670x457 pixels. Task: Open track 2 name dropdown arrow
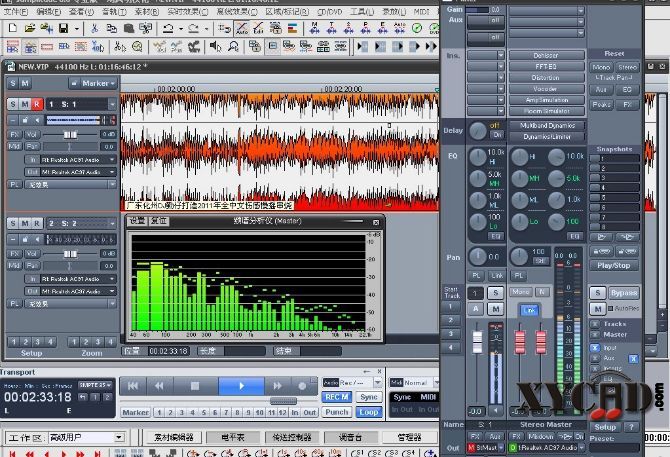pos(112,223)
